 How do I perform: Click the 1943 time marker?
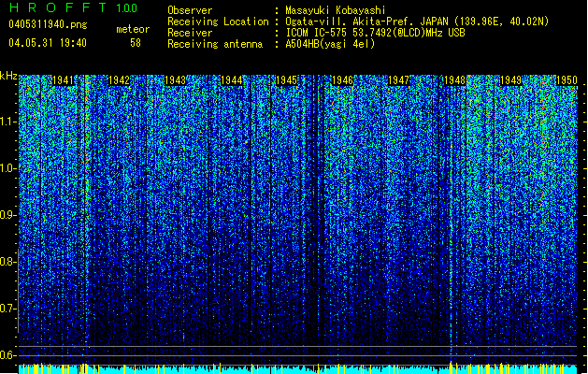pos(175,80)
